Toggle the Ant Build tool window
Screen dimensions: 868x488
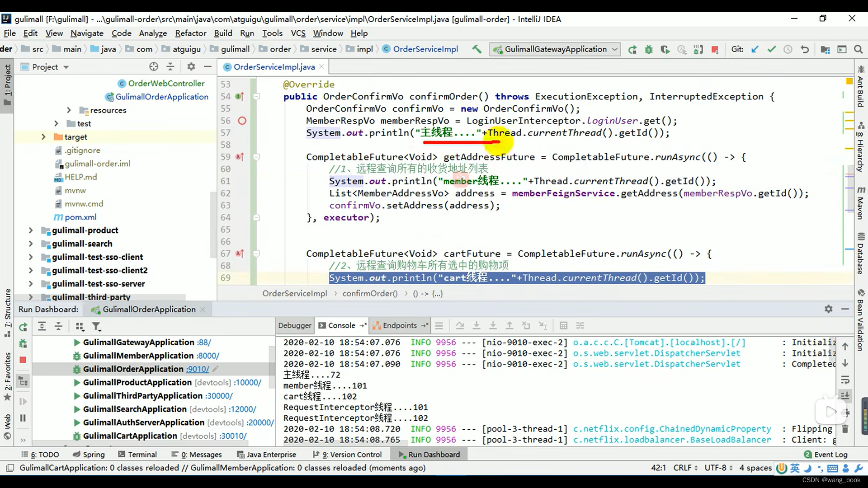(x=861, y=87)
